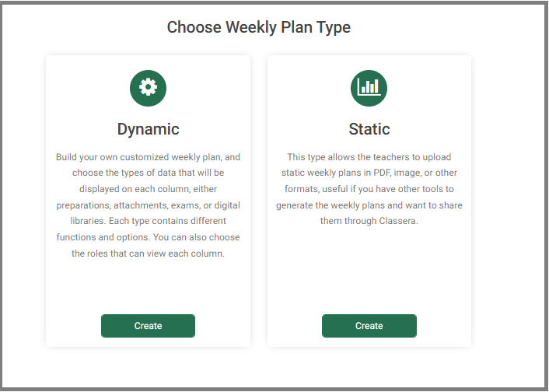
Task: Select the Static heading
Action: coord(369,129)
